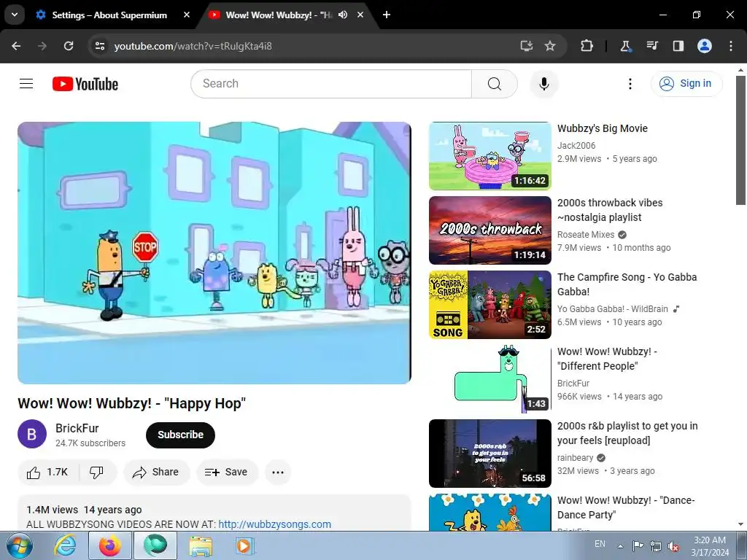Open more actions ellipsis under video
The height and width of the screenshot is (560, 747).
pos(278,472)
